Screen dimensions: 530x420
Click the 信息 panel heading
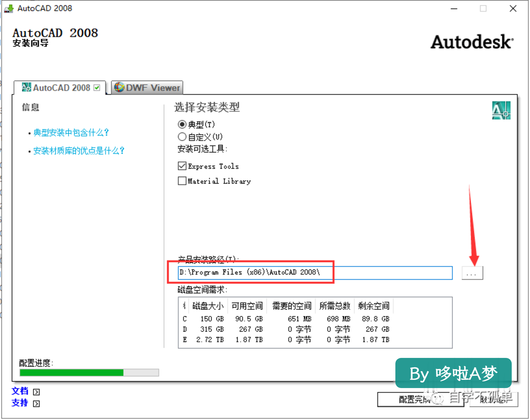pos(30,107)
